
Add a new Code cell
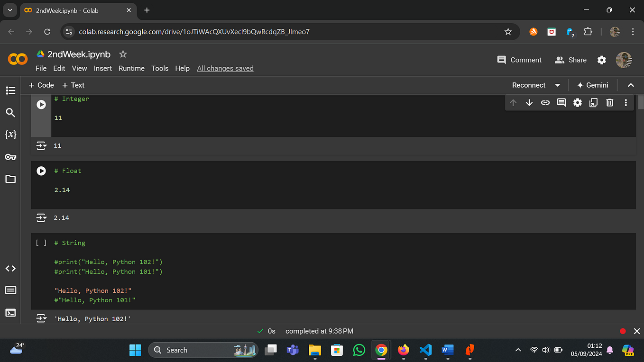pos(41,85)
